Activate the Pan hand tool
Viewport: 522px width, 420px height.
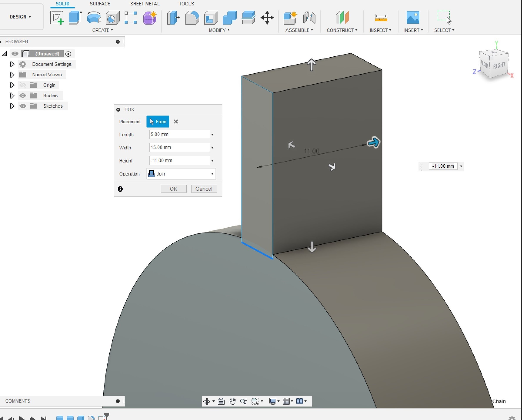[x=232, y=401]
